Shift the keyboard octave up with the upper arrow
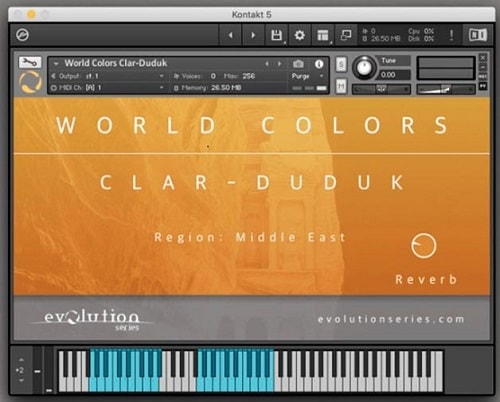 point(21,360)
